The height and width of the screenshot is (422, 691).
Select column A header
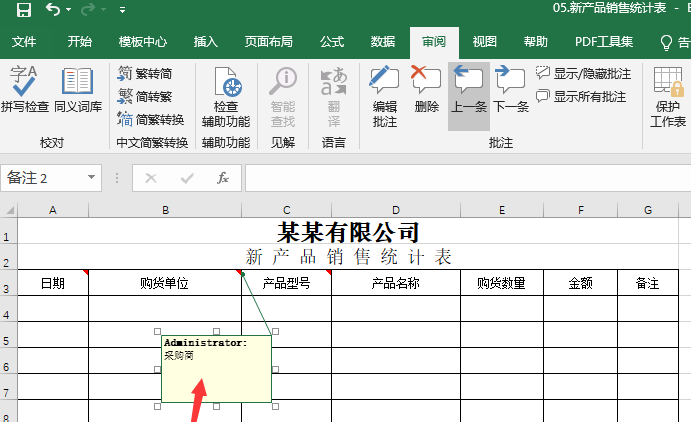53,210
